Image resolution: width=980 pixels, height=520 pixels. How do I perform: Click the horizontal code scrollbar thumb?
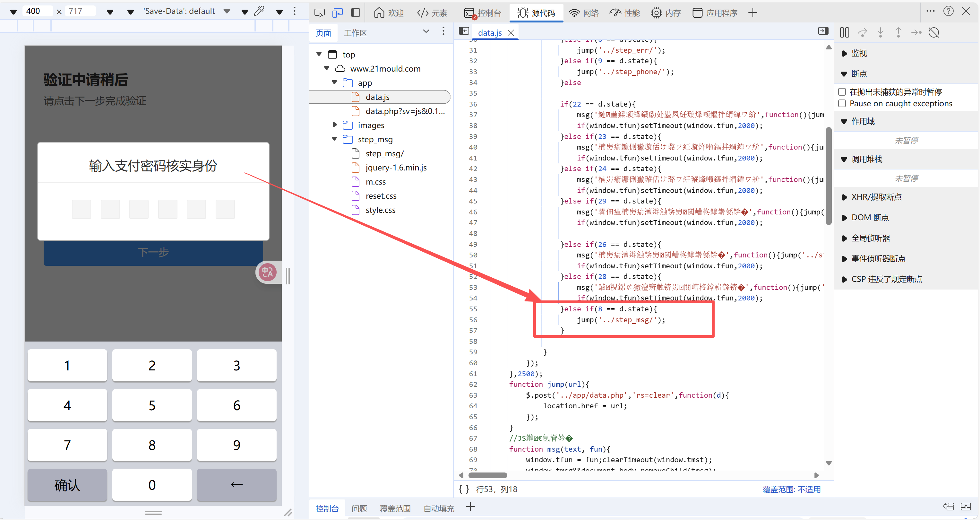click(487, 475)
